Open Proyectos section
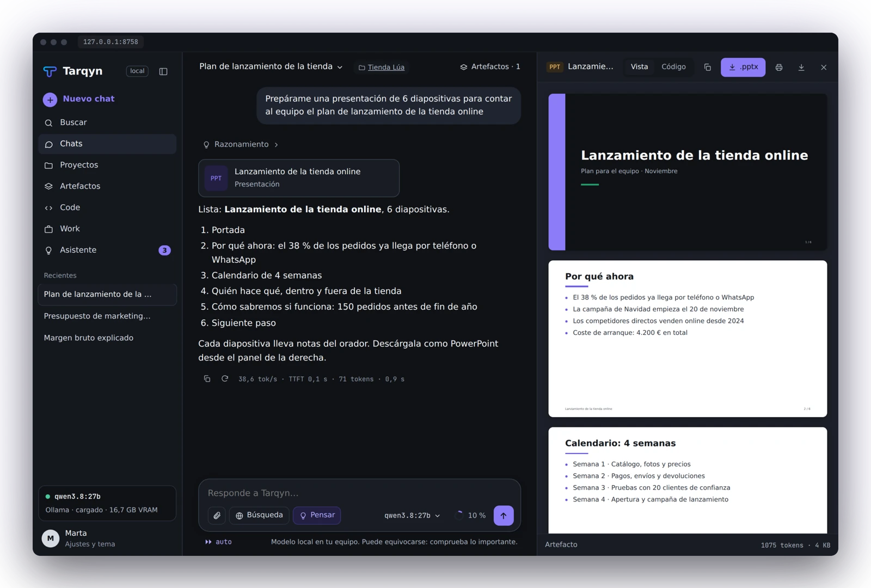The height and width of the screenshot is (588, 871). [107, 165]
